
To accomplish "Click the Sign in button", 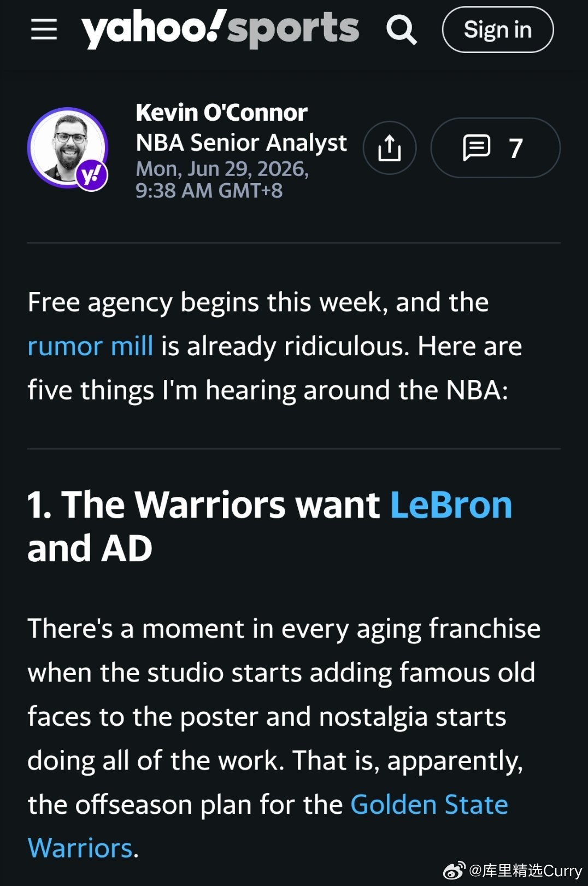I will [x=497, y=30].
